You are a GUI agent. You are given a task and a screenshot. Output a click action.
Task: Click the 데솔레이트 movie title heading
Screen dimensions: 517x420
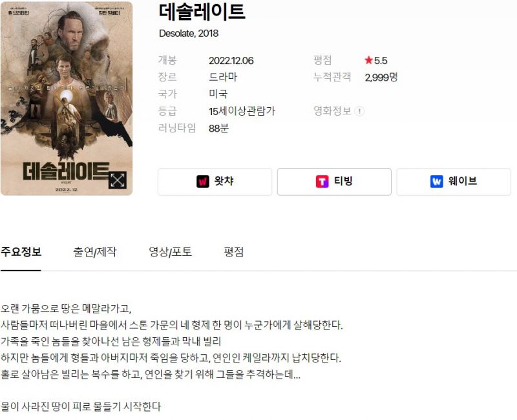[x=202, y=11]
